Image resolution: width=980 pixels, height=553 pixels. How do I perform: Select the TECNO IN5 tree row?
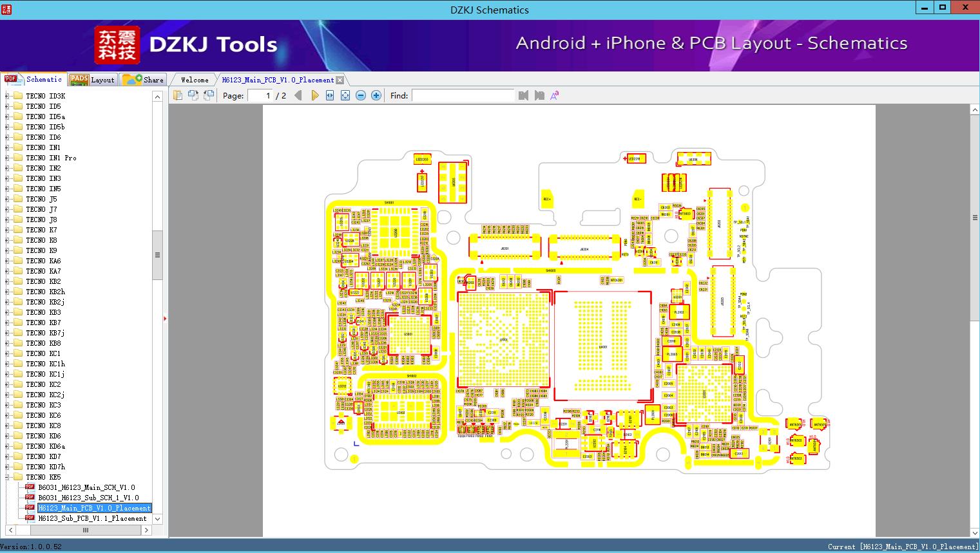[43, 189]
